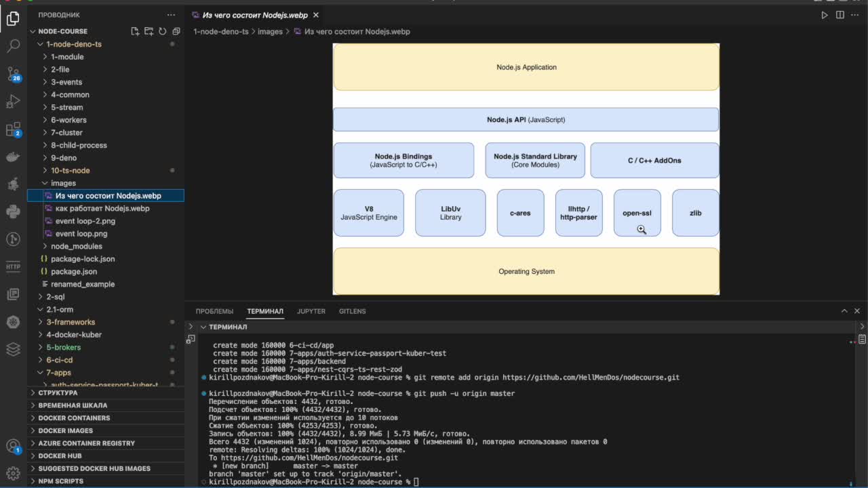Collapse the 2.1-orm folder
Viewport: 868px width, 488px height.
[106, 309]
